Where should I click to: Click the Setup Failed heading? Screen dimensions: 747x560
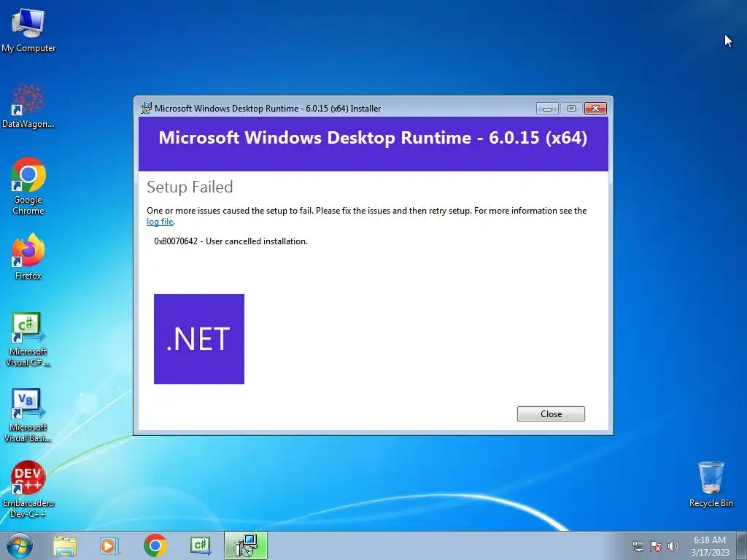coord(190,187)
